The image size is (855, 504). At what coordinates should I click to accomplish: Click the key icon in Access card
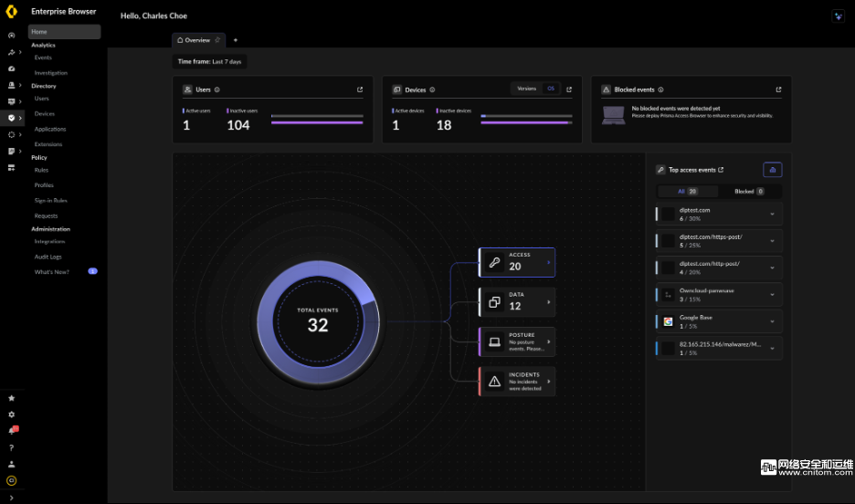tap(494, 263)
